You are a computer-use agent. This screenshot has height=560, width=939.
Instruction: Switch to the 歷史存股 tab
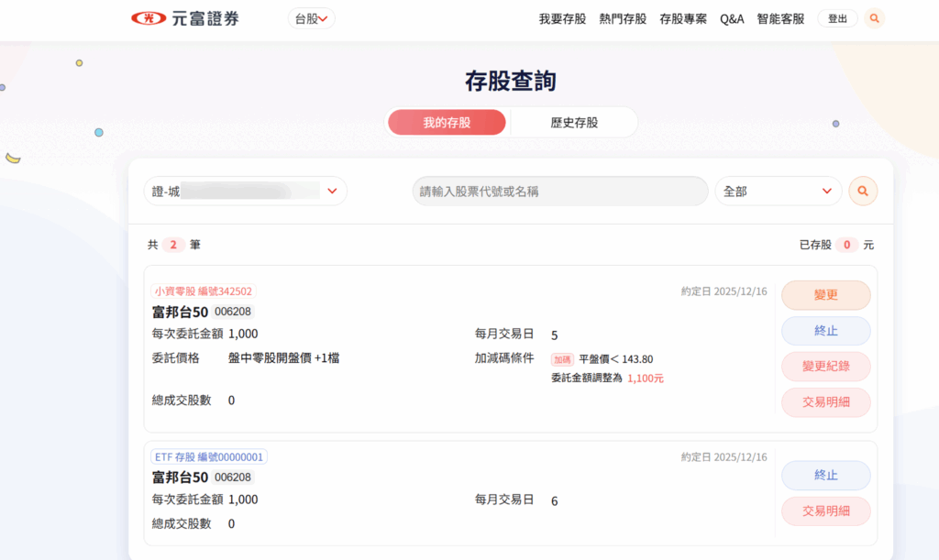(574, 123)
